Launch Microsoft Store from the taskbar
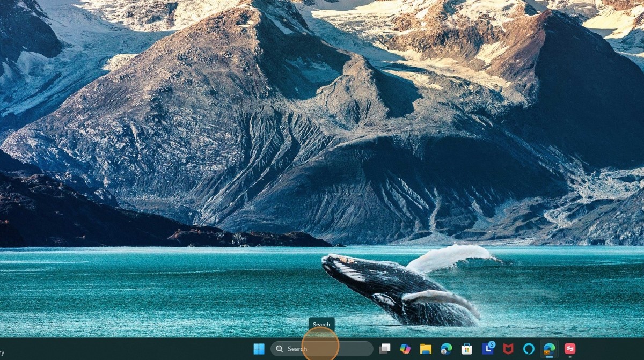The image size is (644, 360). pos(467,349)
